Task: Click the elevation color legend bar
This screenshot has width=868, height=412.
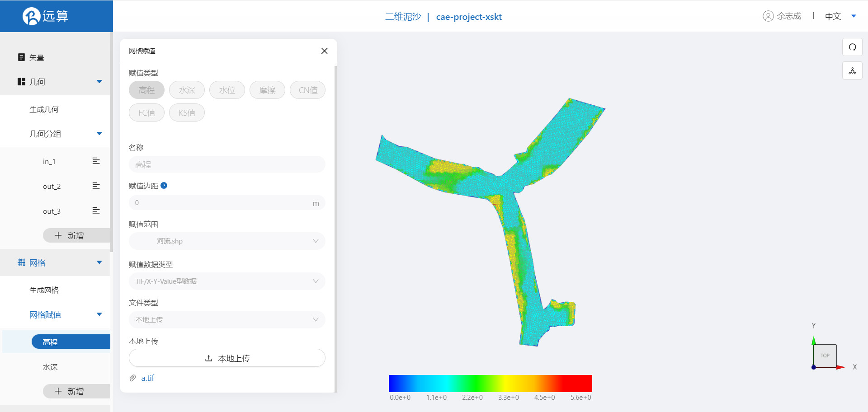Action: pyautogui.click(x=490, y=384)
